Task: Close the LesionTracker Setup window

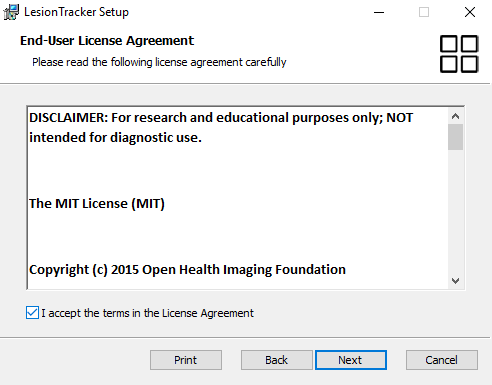Action: click(470, 13)
